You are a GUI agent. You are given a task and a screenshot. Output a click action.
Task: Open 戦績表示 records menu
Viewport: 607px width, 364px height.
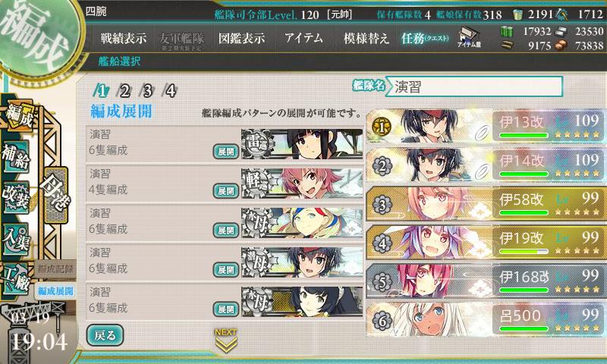click(124, 38)
